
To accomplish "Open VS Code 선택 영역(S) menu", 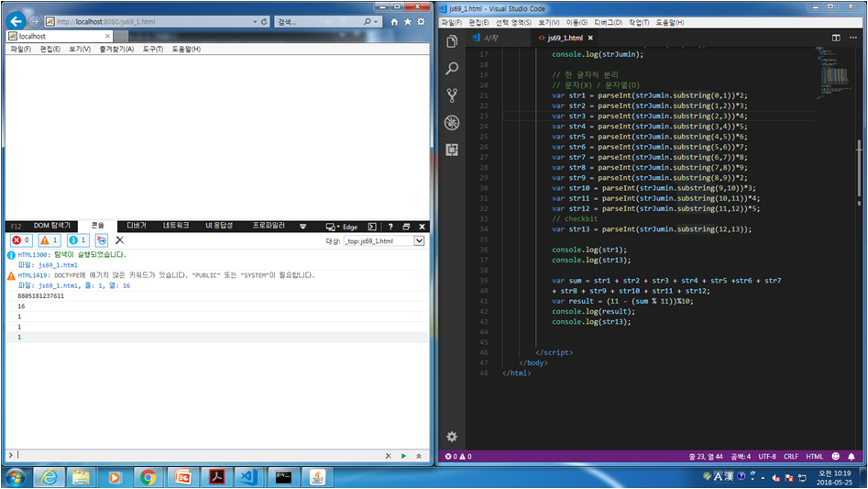I will (x=513, y=23).
